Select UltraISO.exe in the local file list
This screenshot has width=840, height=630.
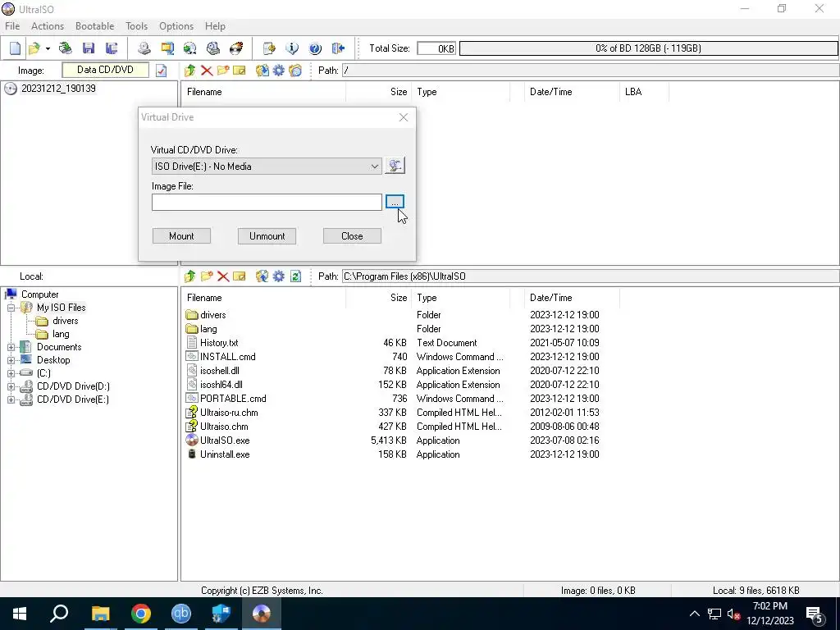pos(225,441)
